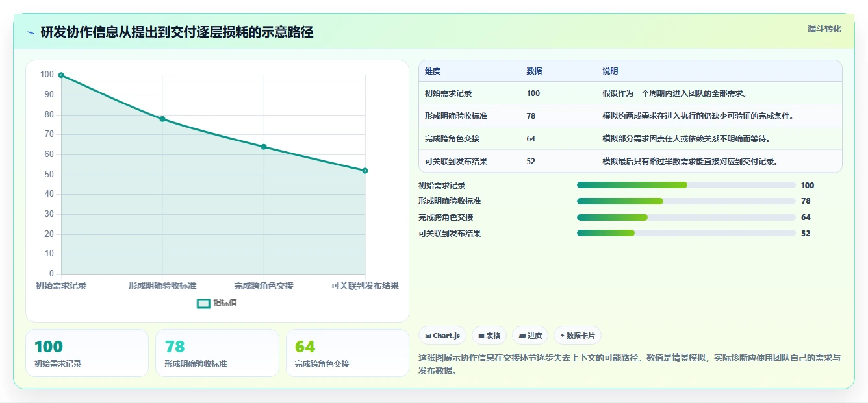Viewport: 868px width, 403px height.
Task: Click x-axis label 可关联到发布结果
Action: coord(364,286)
